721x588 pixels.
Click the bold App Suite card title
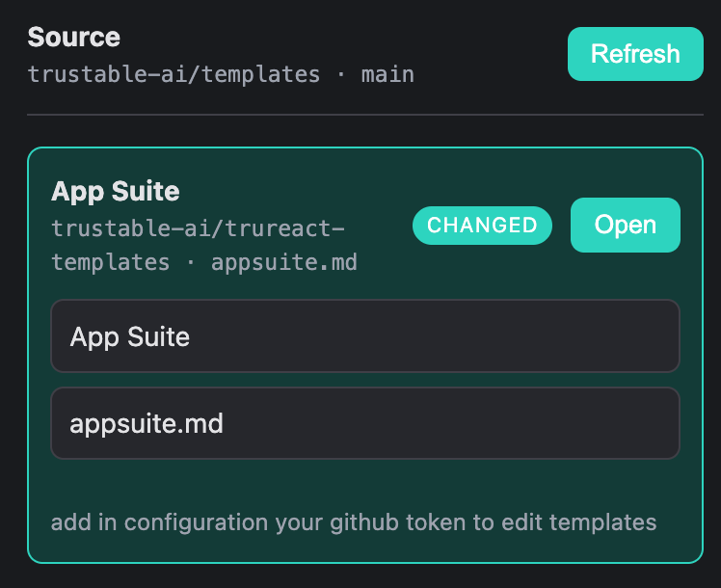tap(116, 191)
